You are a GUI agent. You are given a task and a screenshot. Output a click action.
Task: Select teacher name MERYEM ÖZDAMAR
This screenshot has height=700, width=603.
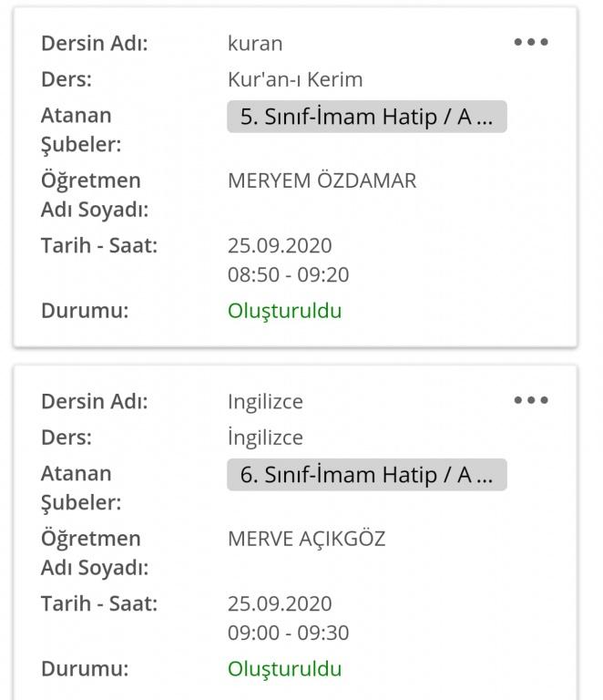point(322,180)
